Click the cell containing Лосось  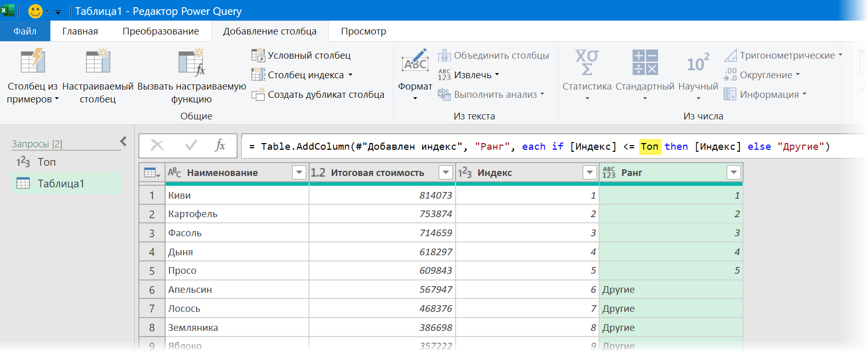(237, 309)
